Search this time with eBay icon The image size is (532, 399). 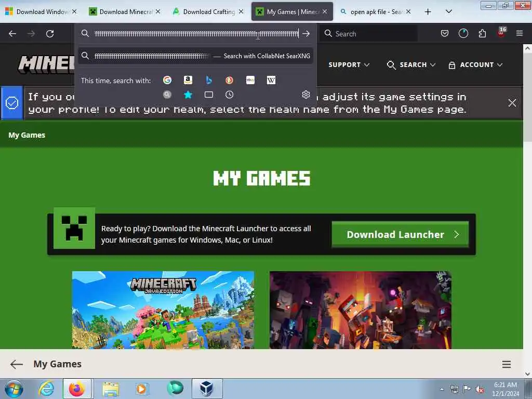250,80
